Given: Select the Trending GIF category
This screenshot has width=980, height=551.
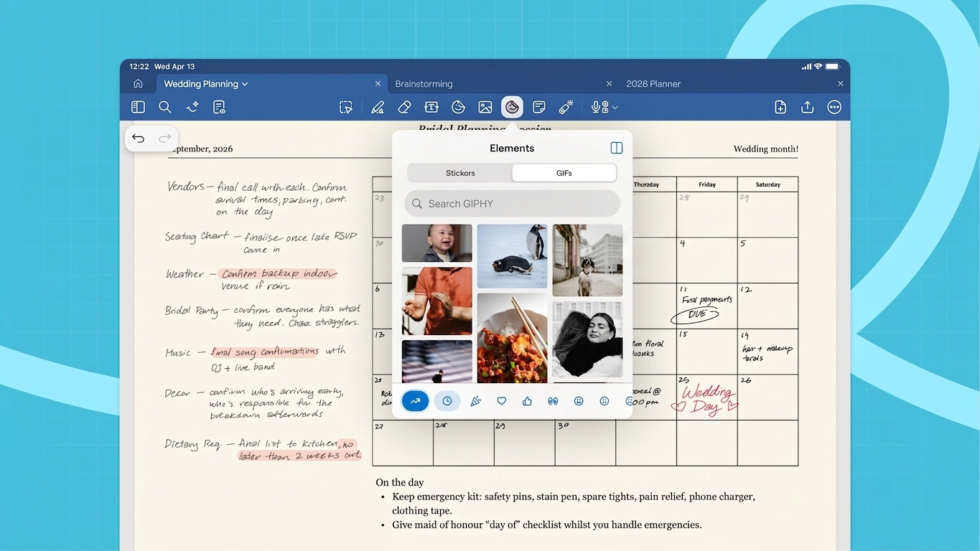Looking at the screenshot, I should [x=415, y=401].
